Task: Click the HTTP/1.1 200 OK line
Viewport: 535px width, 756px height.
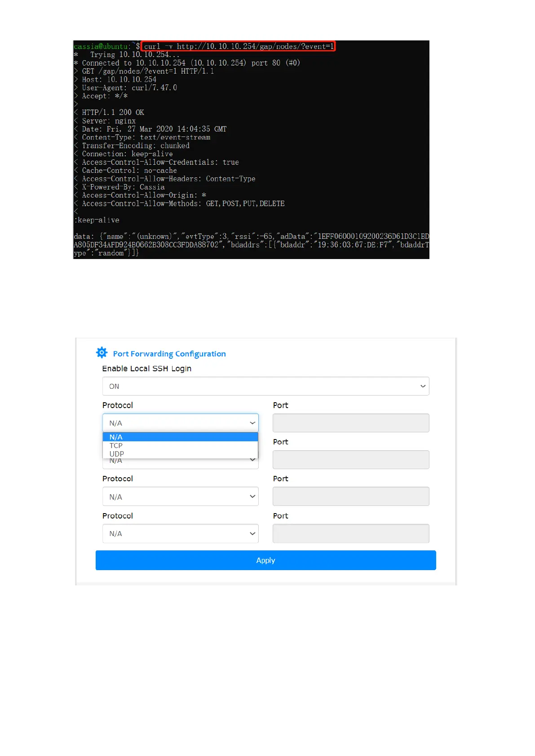Action: pos(109,112)
